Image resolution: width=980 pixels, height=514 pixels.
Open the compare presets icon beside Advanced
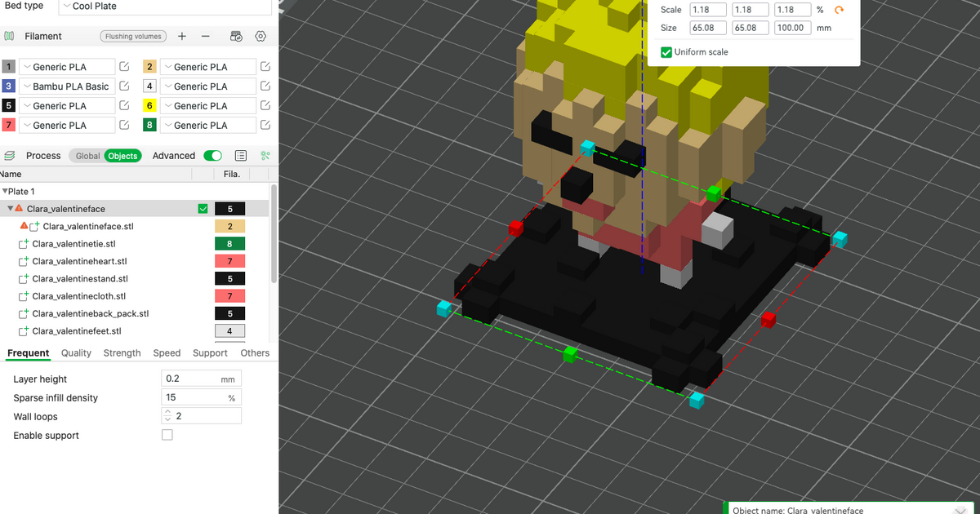(265, 156)
